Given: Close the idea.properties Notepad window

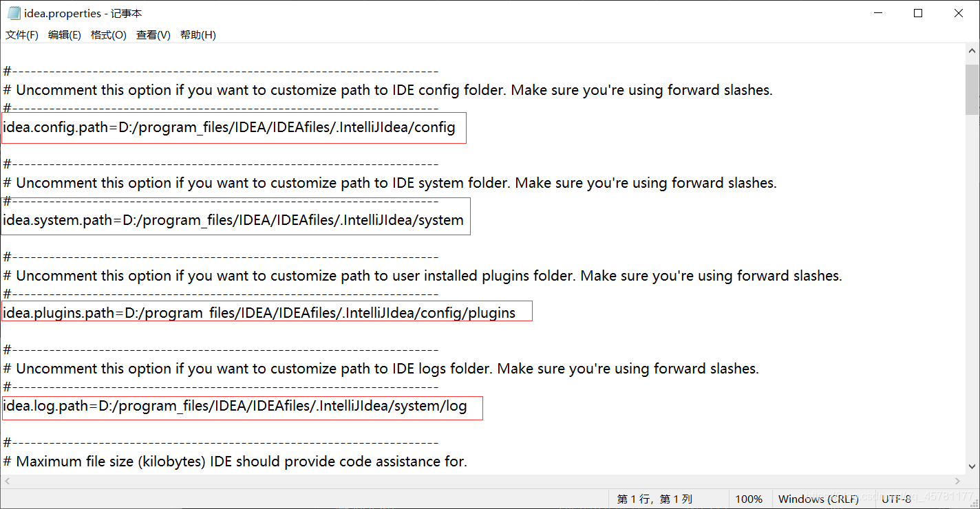Looking at the screenshot, I should [x=959, y=13].
